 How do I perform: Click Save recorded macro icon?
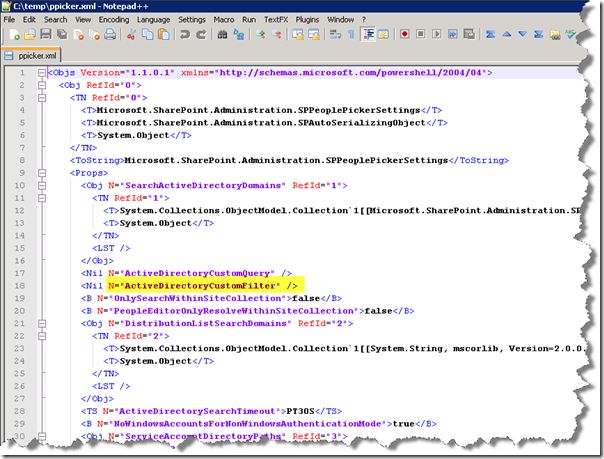[x=469, y=34]
